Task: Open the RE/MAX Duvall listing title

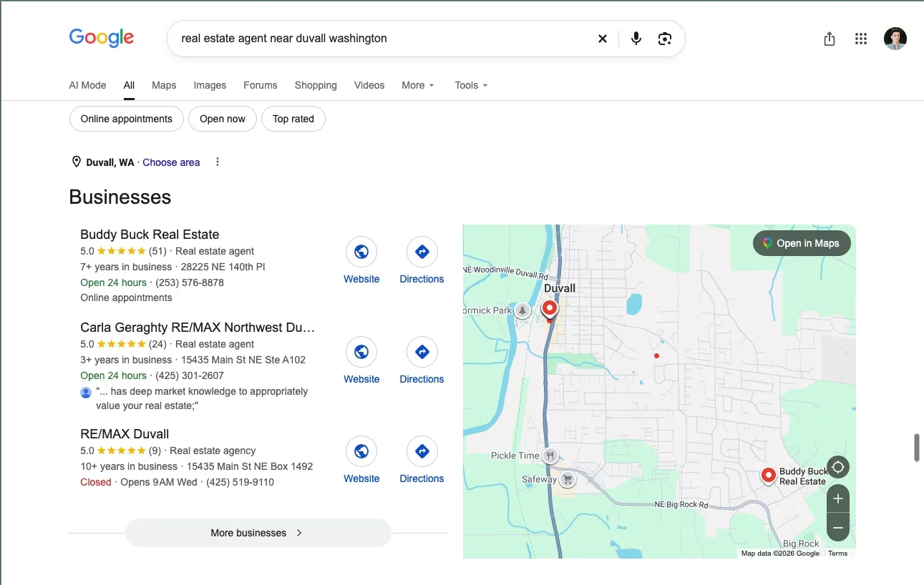Action: [125, 434]
